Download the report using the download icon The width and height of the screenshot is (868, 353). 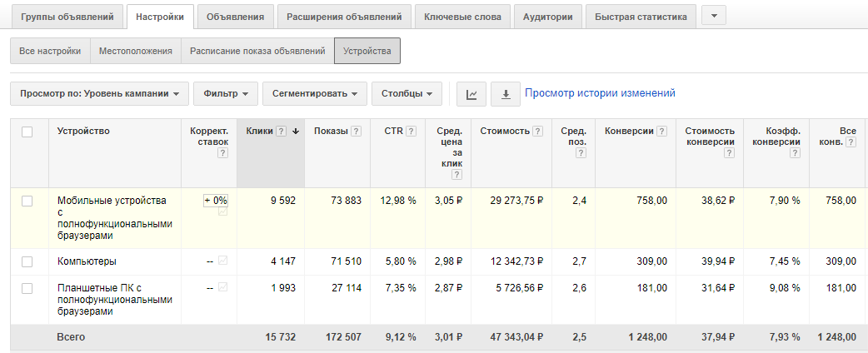pos(506,94)
